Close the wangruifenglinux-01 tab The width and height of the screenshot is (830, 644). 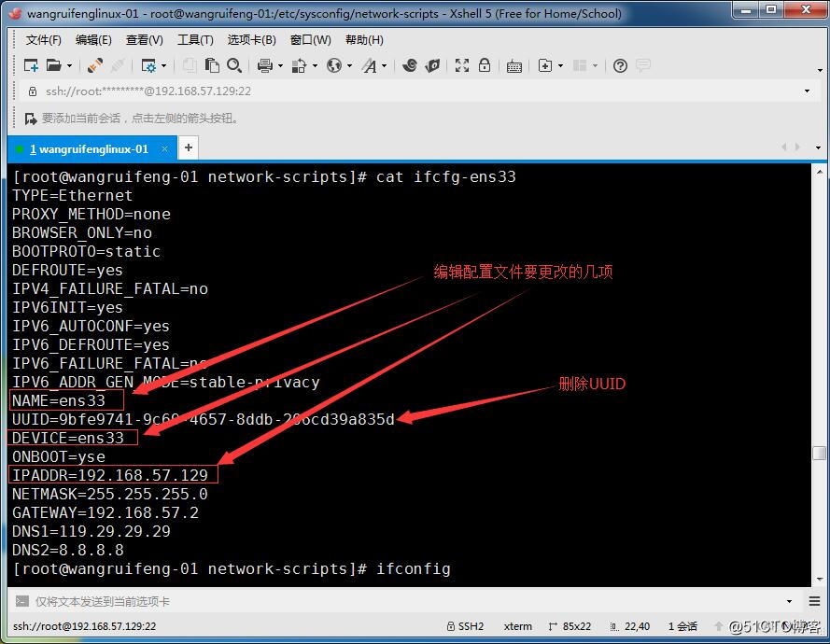tap(164, 149)
